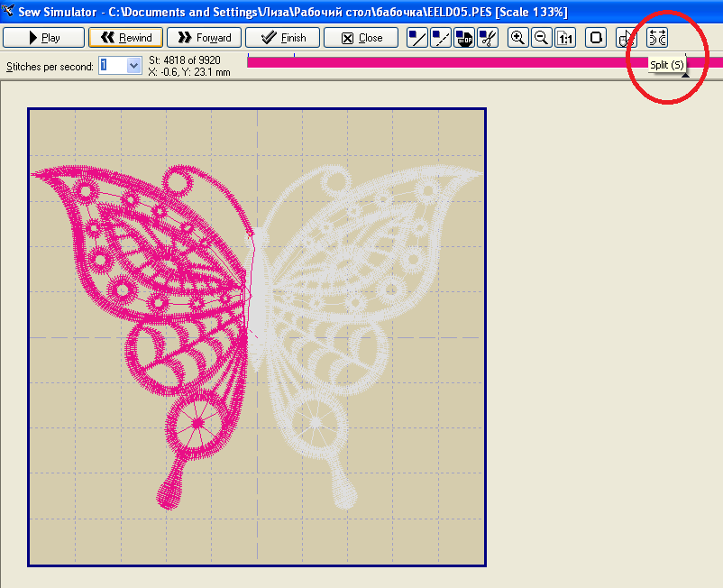Screen dimensions: 723x588
Task: Rewind the sew simulation
Action: coord(125,38)
